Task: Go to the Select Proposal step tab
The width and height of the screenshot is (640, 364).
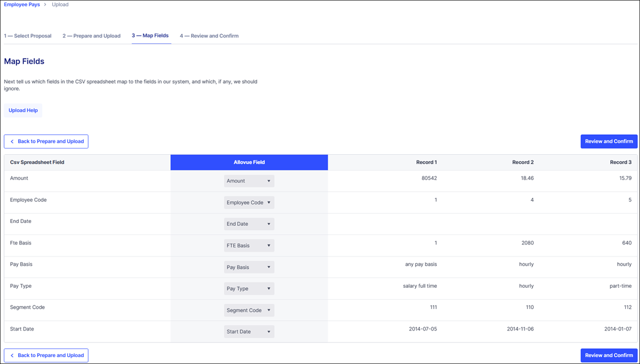Action: tap(28, 36)
